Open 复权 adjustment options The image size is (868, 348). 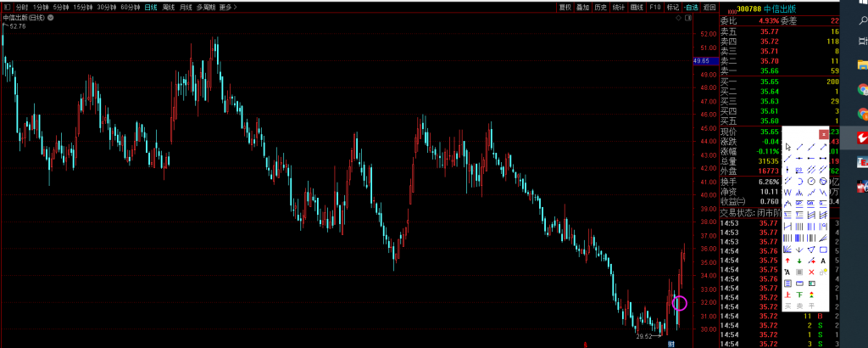(565, 7)
